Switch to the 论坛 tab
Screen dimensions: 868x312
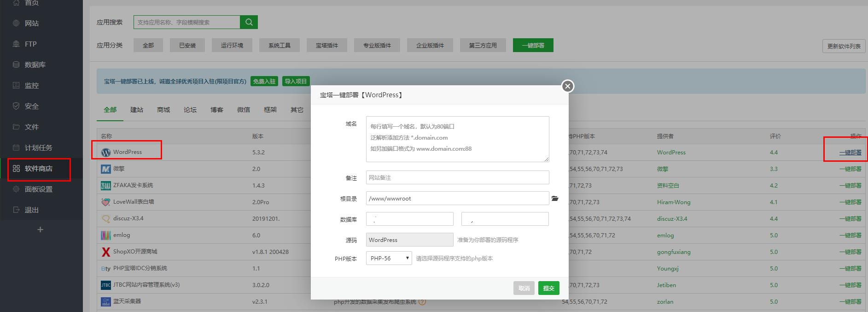[190, 110]
